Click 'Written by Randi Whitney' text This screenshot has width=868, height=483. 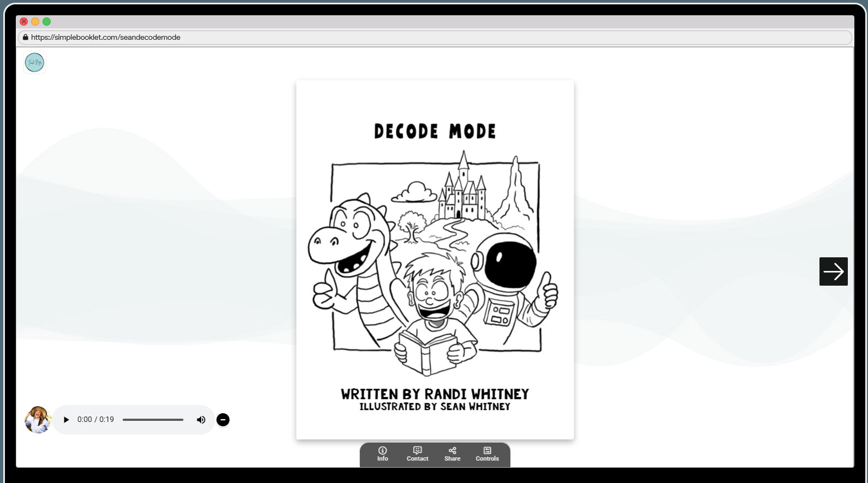[x=435, y=394]
